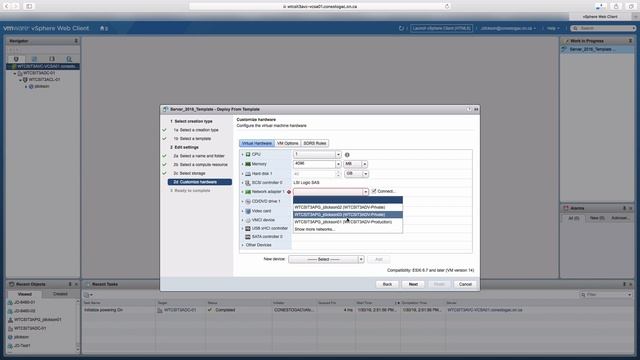Open Storage navigator tab icon
Image resolution: width=640 pixels, height=360 pixels.
pos(52,59)
